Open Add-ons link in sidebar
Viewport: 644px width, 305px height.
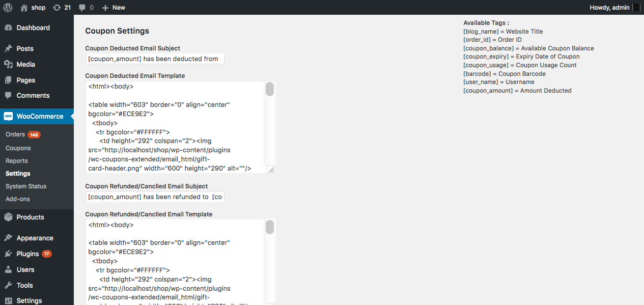pyautogui.click(x=18, y=199)
